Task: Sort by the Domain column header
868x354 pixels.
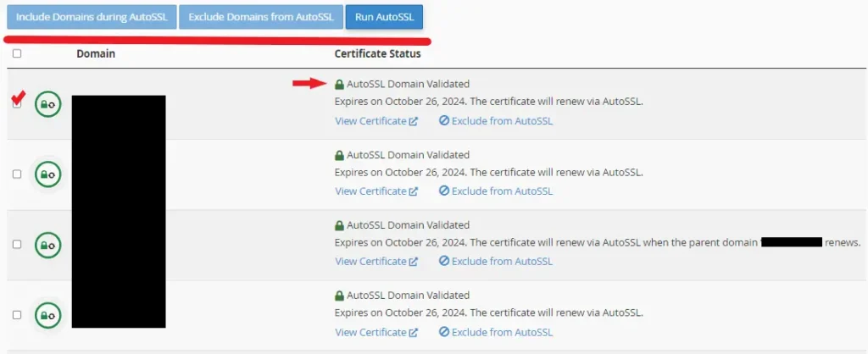Action: tap(96, 53)
